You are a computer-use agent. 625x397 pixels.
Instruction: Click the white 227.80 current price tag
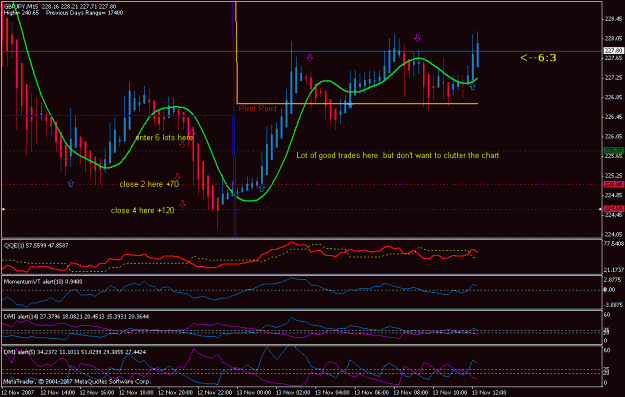click(613, 51)
